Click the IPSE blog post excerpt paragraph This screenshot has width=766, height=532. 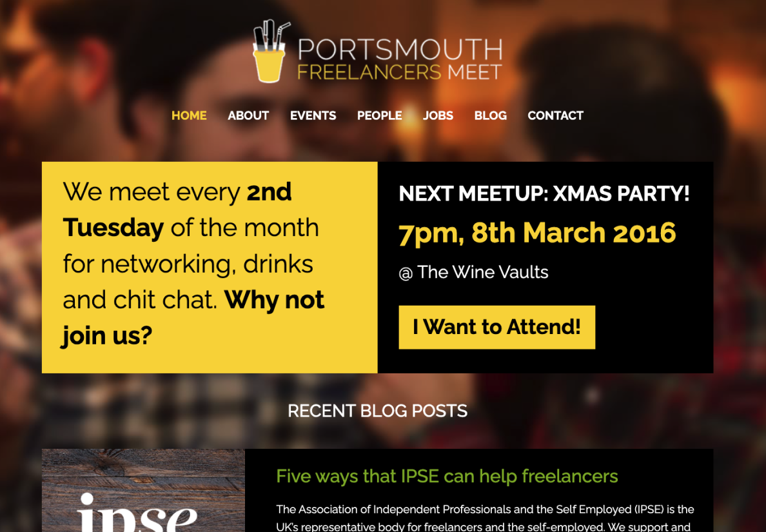485,518
